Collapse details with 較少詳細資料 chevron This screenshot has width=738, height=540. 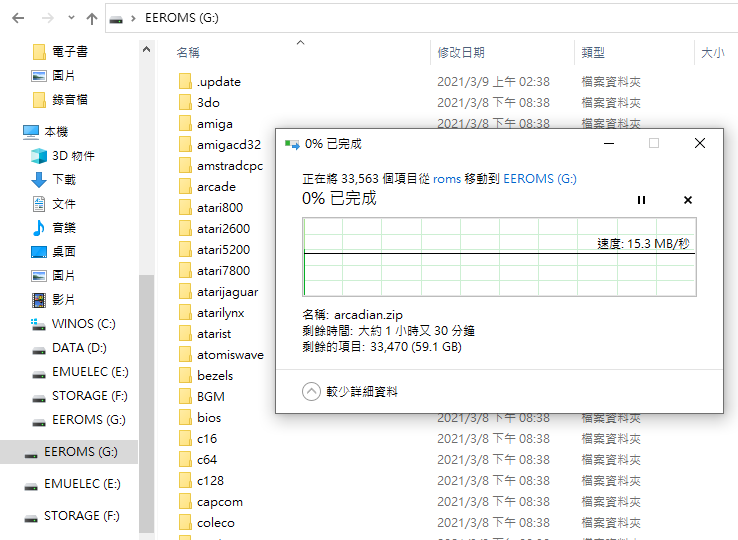311,392
